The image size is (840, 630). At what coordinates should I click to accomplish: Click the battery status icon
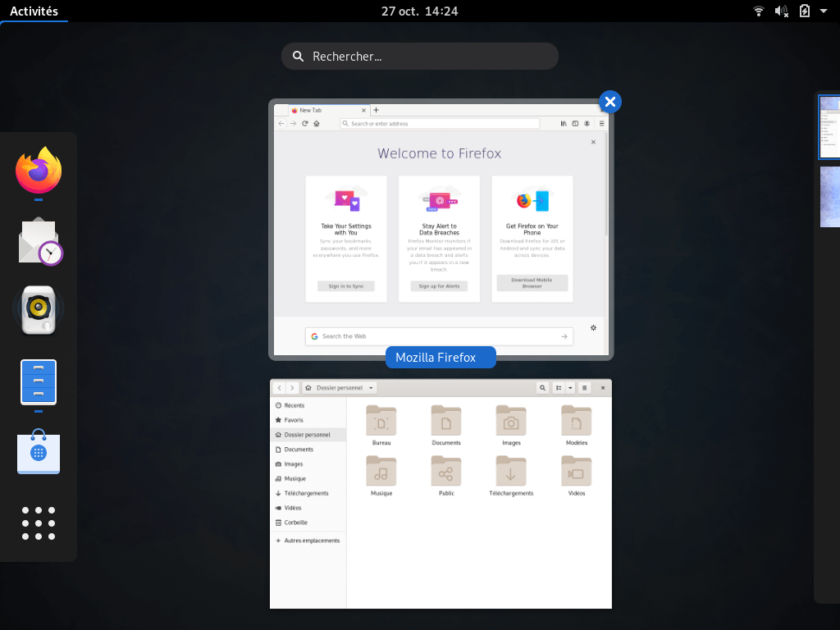805,11
